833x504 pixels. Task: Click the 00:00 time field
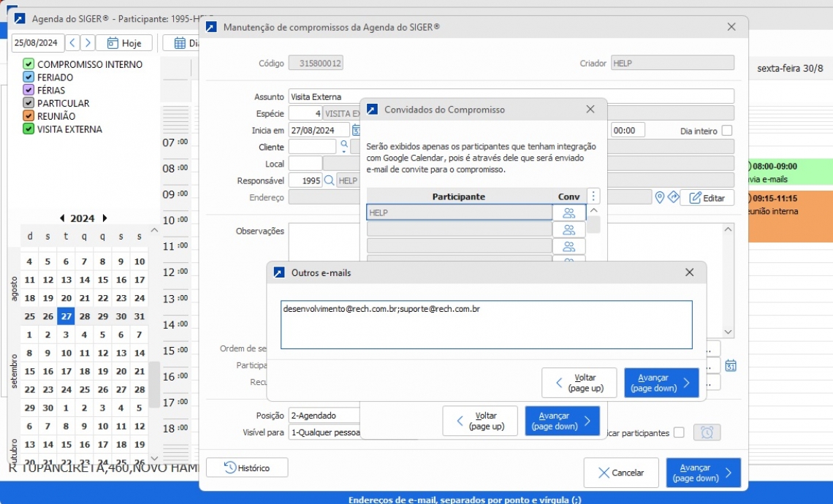[628, 130]
